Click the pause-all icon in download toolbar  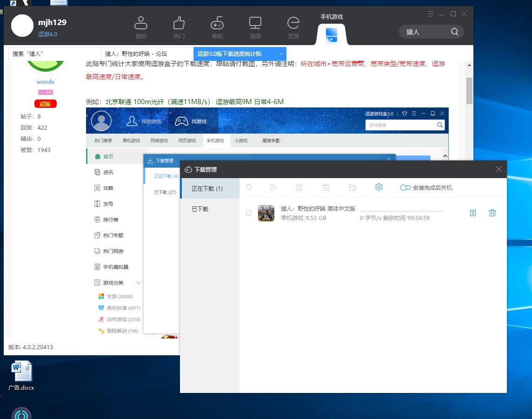[x=299, y=187]
